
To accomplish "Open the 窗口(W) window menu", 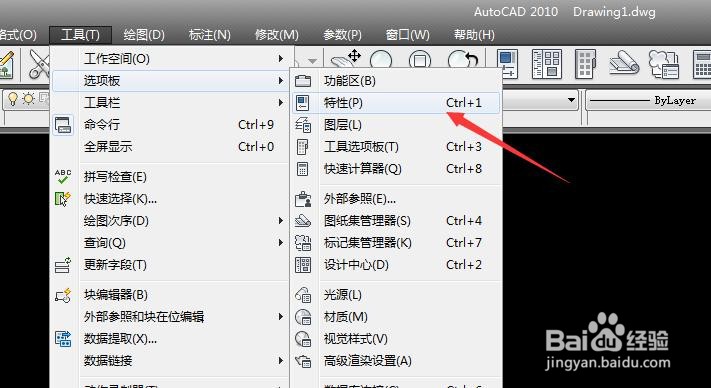I will click(407, 35).
